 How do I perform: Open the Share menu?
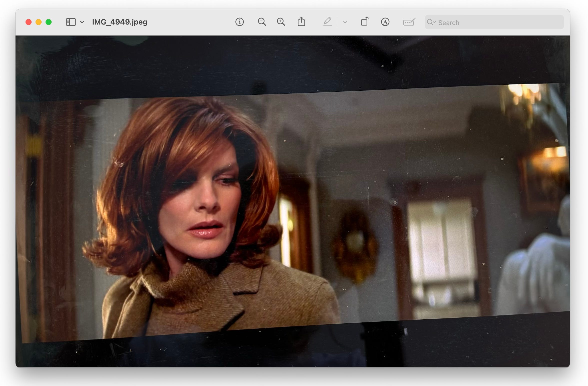point(301,22)
